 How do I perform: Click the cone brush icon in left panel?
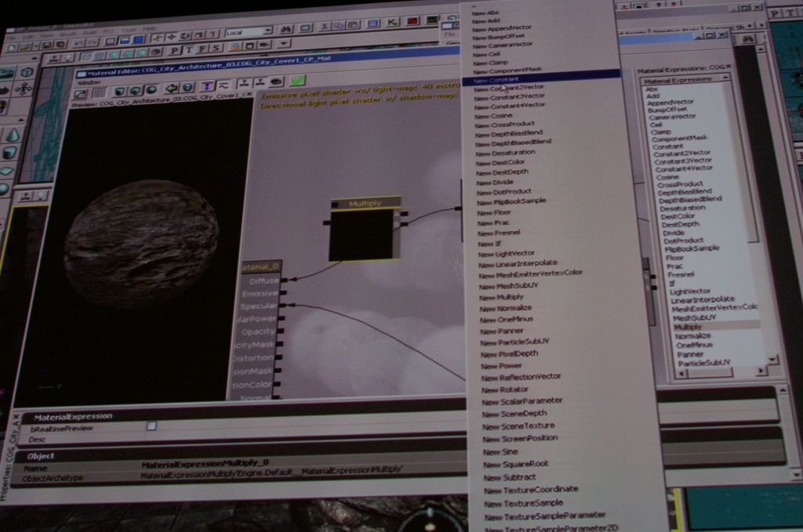12,135
